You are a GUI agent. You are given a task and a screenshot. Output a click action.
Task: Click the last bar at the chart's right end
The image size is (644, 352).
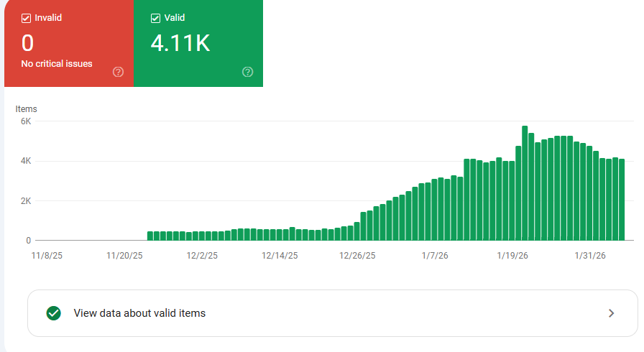coord(622,200)
